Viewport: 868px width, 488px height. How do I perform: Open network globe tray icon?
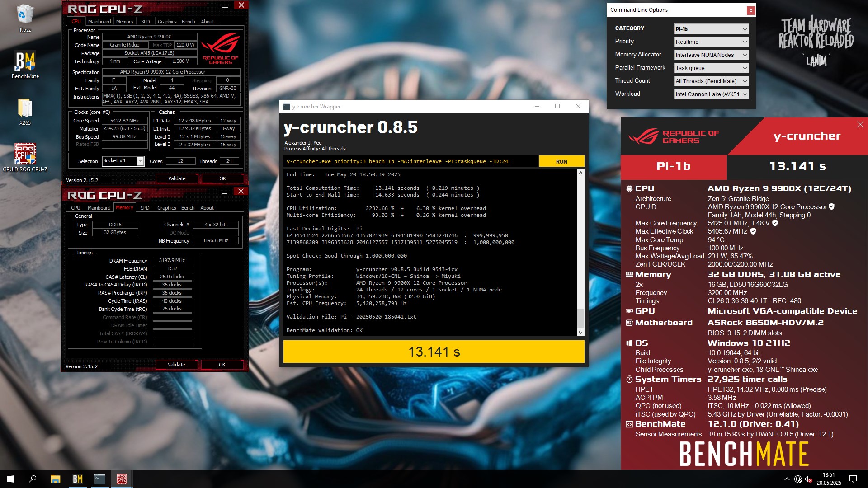click(798, 479)
